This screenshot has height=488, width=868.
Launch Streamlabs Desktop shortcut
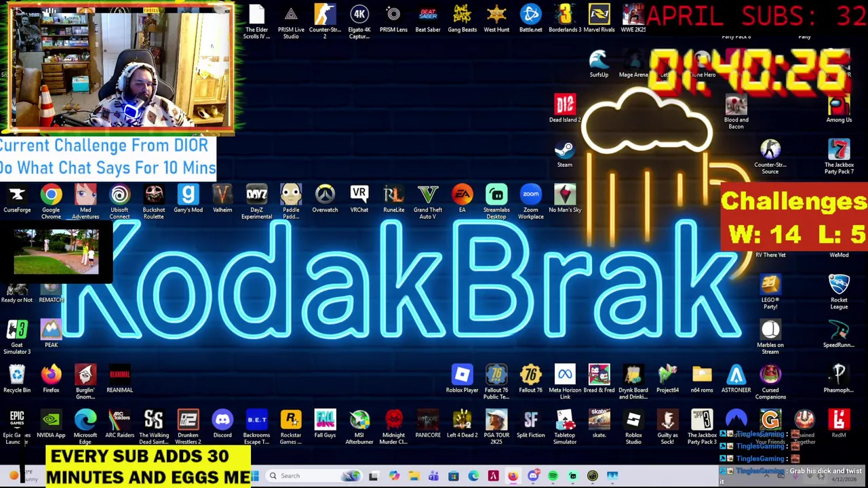click(x=496, y=202)
